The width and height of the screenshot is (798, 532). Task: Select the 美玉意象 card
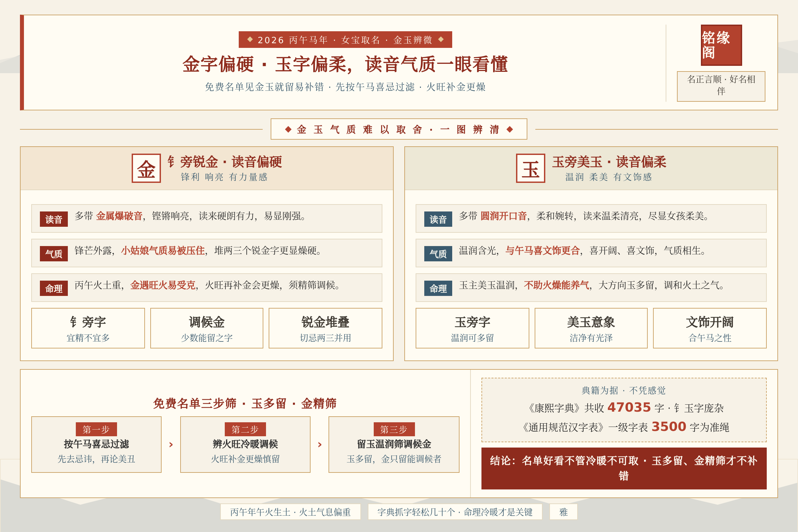[591, 328]
